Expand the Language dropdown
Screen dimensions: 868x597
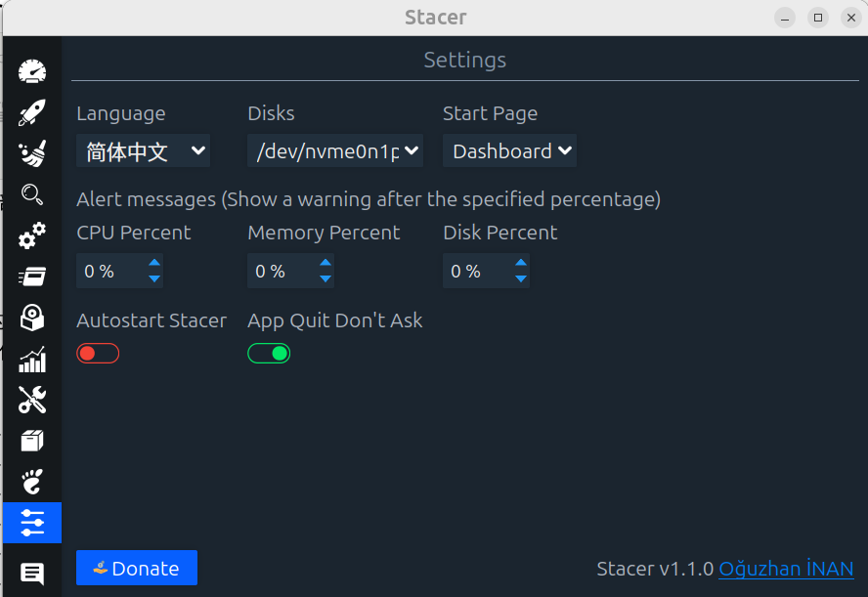click(143, 151)
